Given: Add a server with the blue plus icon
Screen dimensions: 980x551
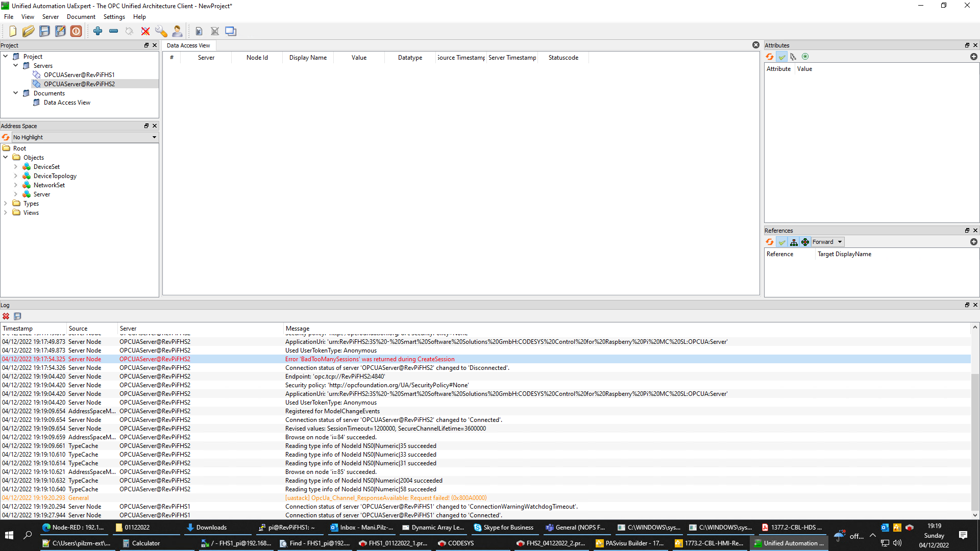Looking at the screenshot, I should [98, 31].
